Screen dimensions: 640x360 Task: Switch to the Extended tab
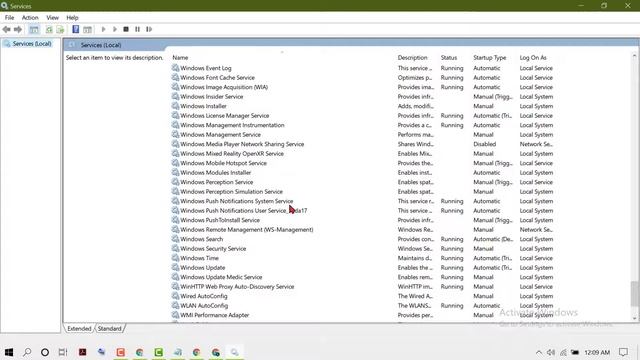pos(79,328)
